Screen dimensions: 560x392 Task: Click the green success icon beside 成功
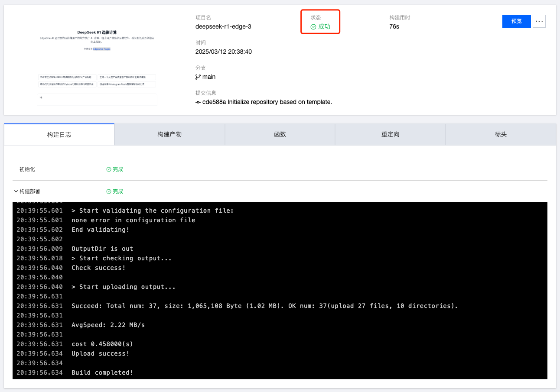click(x=313, y=27)
